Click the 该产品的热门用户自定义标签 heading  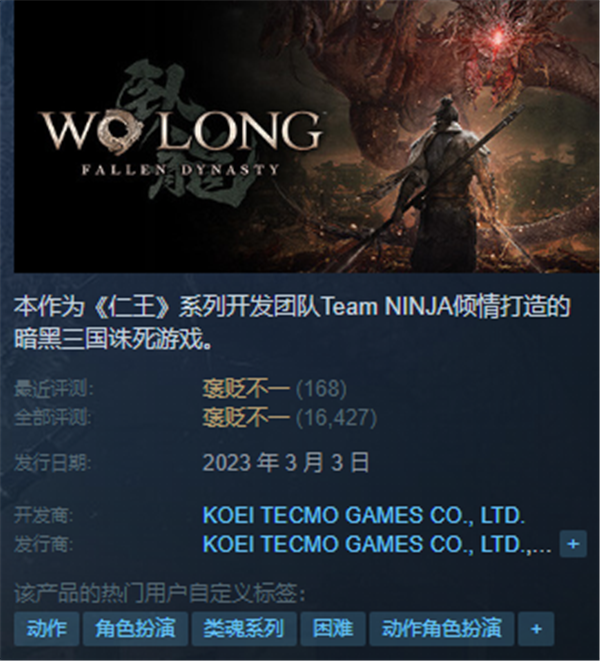(x=160, y=594)
